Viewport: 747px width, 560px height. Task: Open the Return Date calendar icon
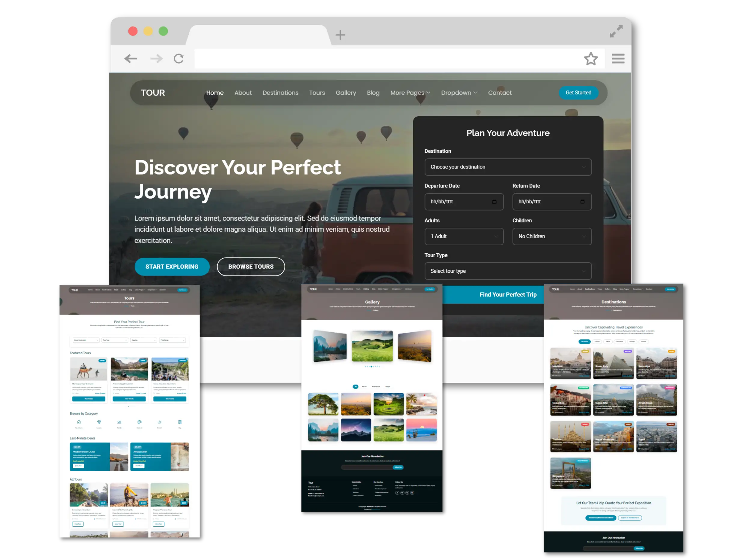[x=582, y=202]
